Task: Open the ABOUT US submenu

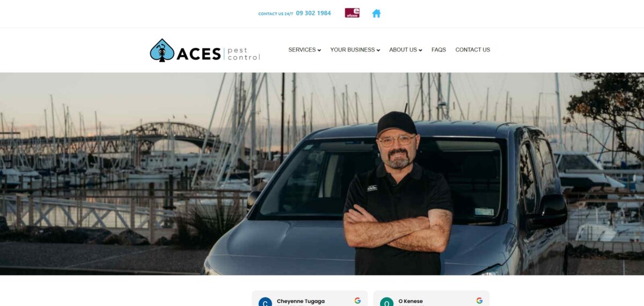Action: coord(405,50)
